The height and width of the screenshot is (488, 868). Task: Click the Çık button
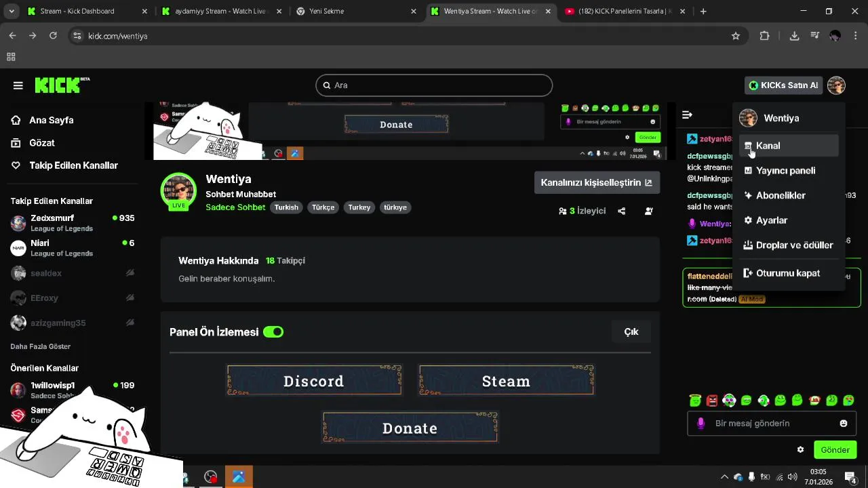(631, 331)
